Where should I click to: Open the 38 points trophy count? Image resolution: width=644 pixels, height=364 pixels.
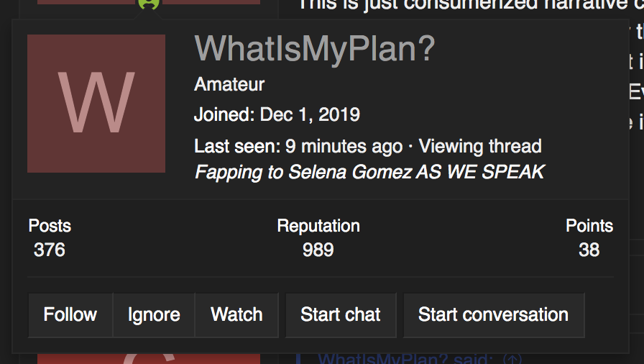589,250
